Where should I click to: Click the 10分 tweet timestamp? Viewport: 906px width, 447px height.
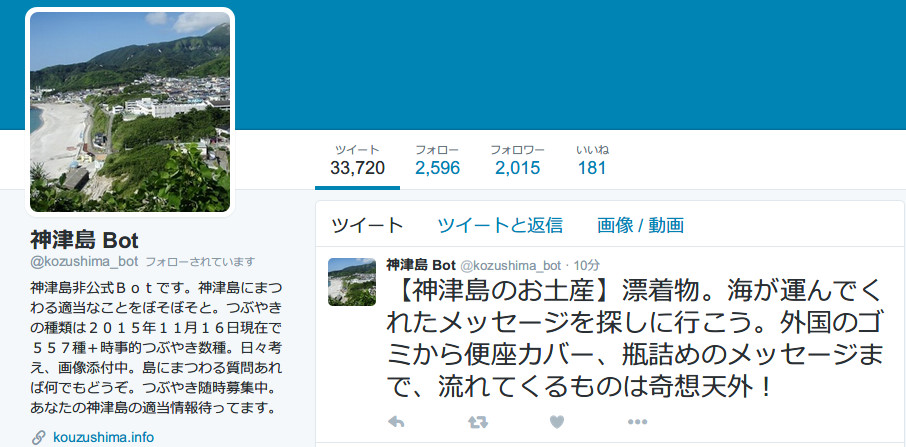tap(588, 266)
